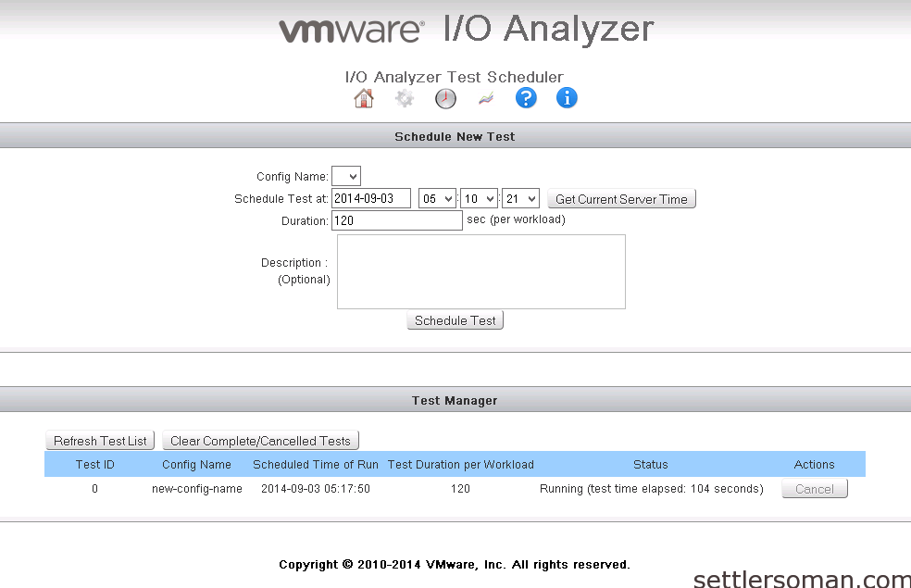This screenshot has width=911, height=588.
Task: Click the VMware I/O Analyzer logo
Action: pos(467,29)
